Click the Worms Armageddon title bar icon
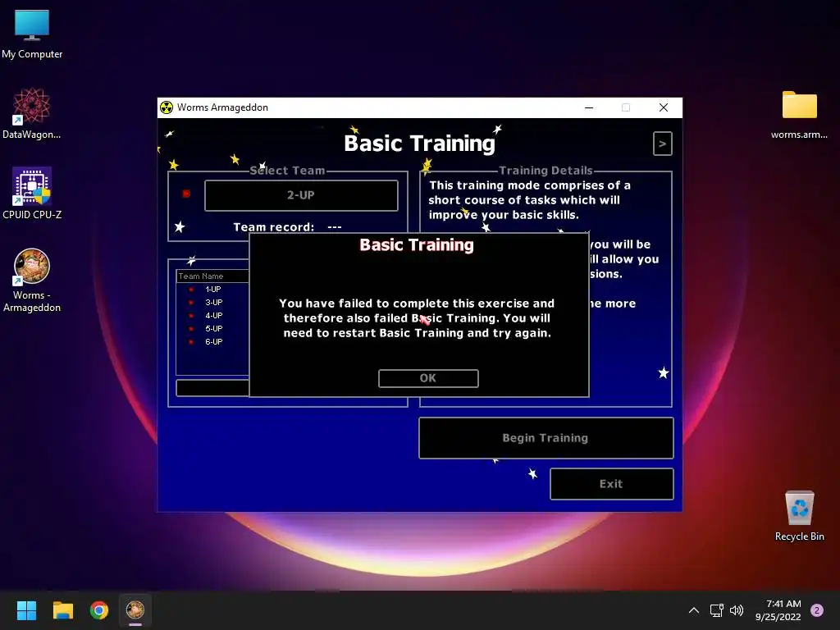 click(x=167, y=107)
